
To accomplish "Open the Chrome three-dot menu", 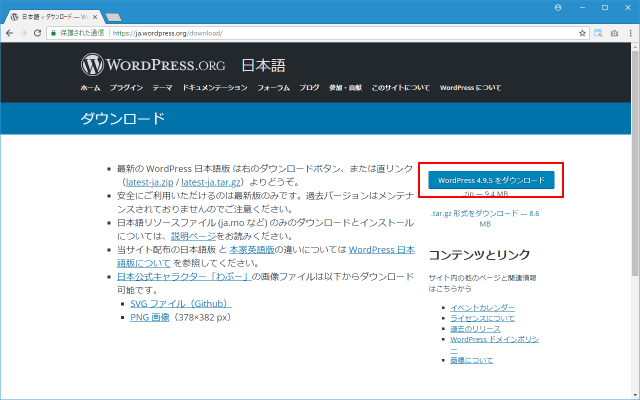I will [x=630, y=32].
